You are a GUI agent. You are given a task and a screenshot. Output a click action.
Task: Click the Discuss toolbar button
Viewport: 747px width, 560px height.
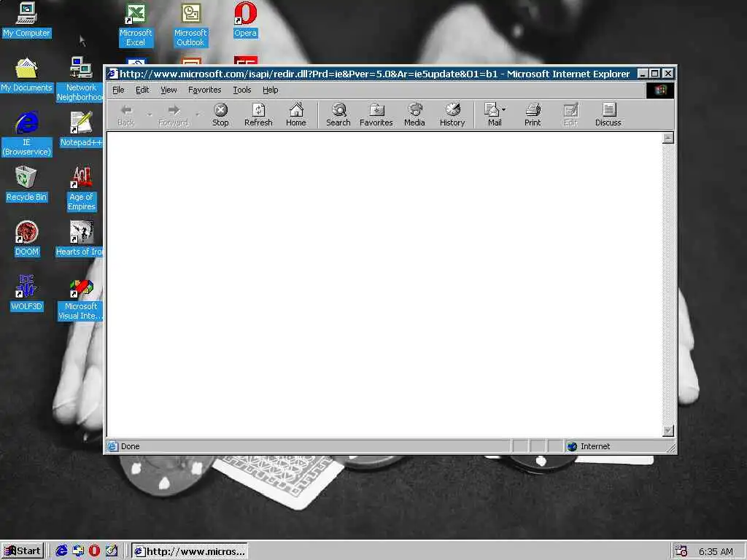(x=608, y=114)
